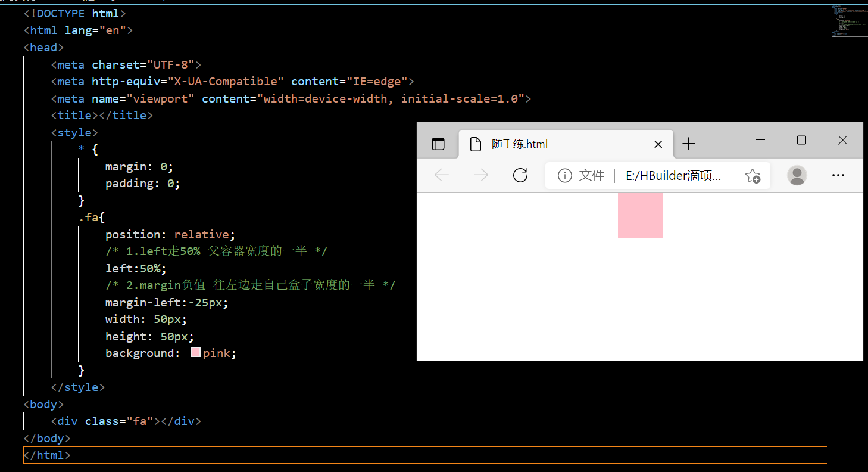The height and width of the screenshot is (472, 868).
Task: Go forward in the browser
Action: (480, 175)
